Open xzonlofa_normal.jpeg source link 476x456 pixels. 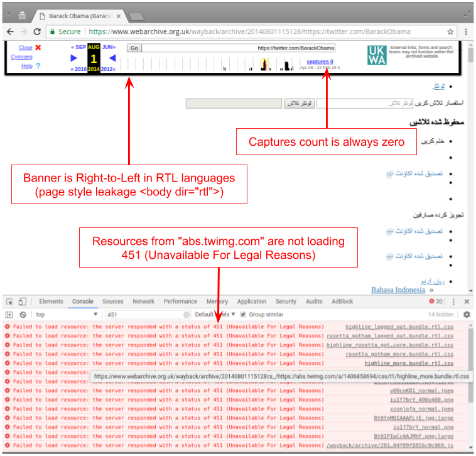(421, 409)
